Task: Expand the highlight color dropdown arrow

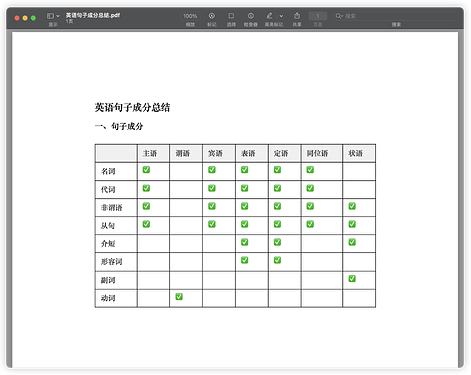Action: pos(281,16)
